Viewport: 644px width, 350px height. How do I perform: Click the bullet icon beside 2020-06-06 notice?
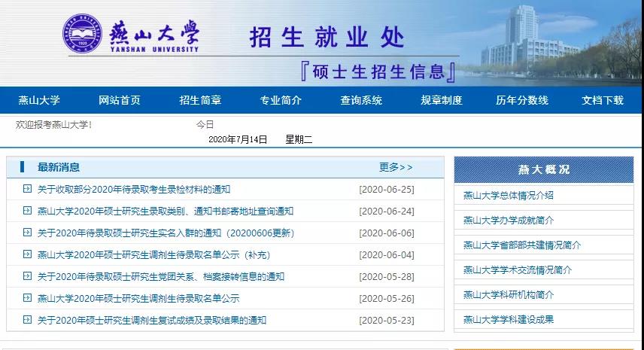tap(27, 233)
